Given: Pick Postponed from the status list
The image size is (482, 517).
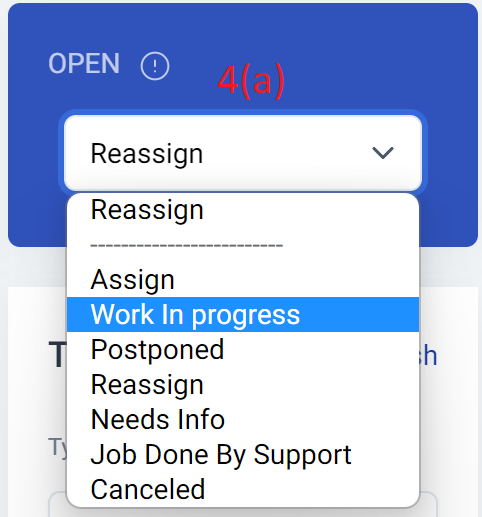Looking at the screenshot, I should tap(243, 349).
